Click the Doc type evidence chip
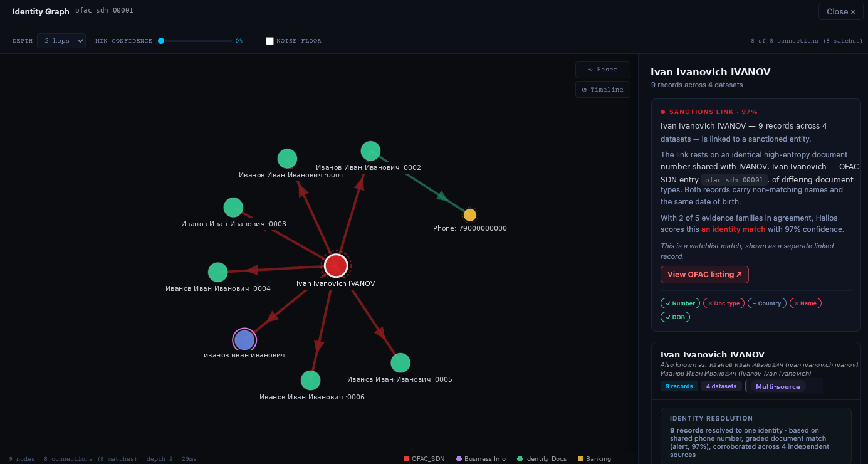The width and height of the screenshot is (868, 464). (x=724, y=303)
